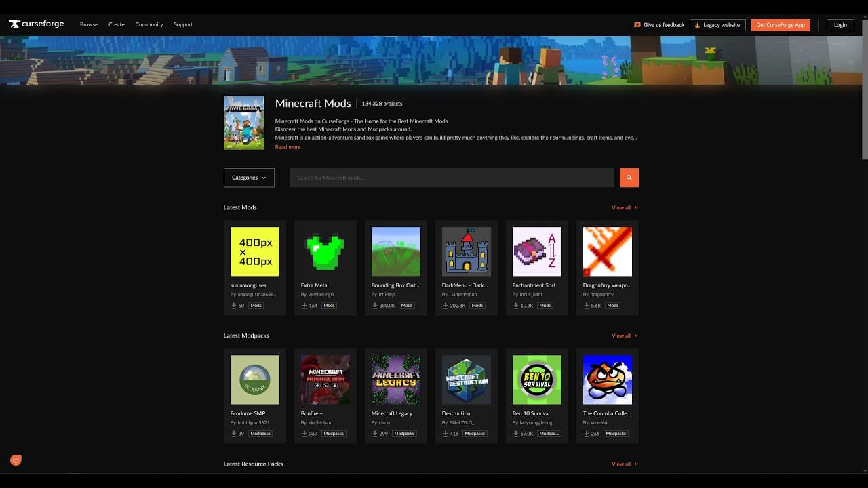
Task: Click Mods tag on DarkMenu card
Action: click(x=477, y=306)
